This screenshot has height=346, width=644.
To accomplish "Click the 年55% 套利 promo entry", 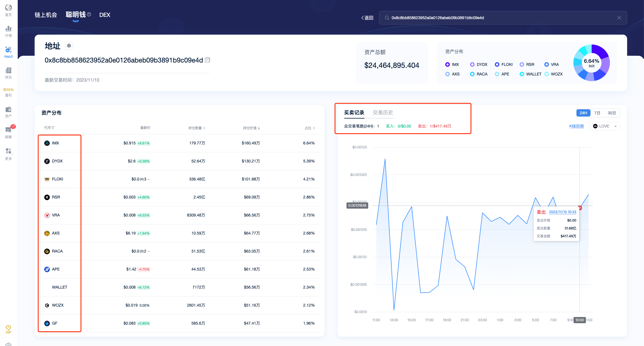I will (8, 92).
